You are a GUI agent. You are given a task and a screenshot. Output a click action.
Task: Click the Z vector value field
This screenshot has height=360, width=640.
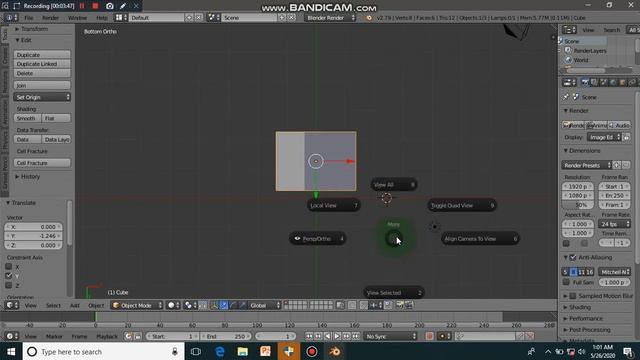[33, 245]
